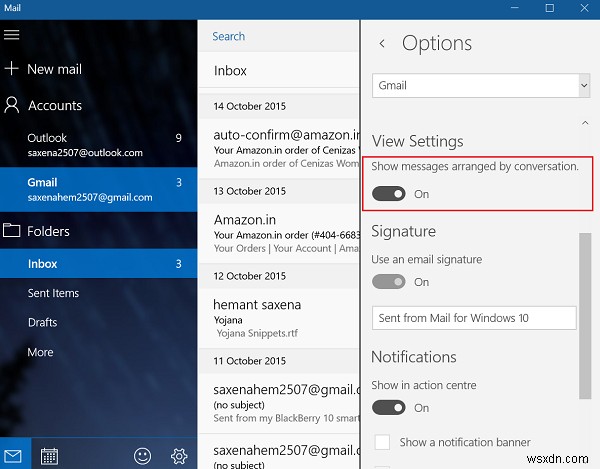The image size is (600, 469).
Task: Click the feedback smiley icon
Action: [x=142, y=456]
